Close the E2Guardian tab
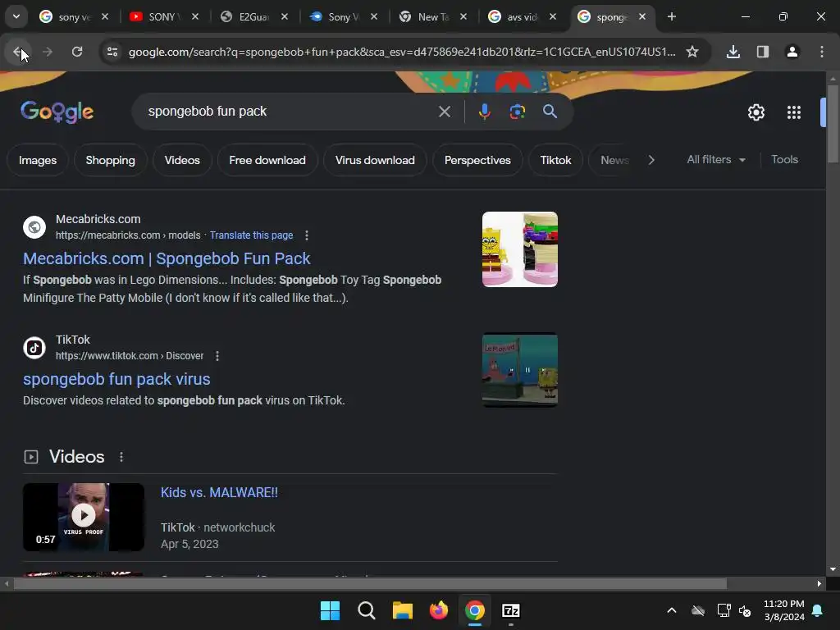Image resolution: width=840 pixels, height=630 pixels. [285, 16]
